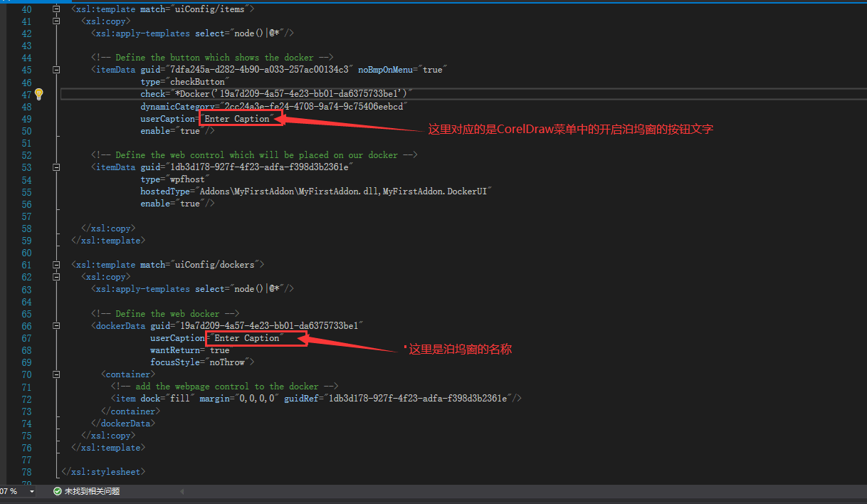The width and height of the screenshot is (867, 504).
Task: Click the 未找到相关问题 status text
Action: (x=92, y=491)
